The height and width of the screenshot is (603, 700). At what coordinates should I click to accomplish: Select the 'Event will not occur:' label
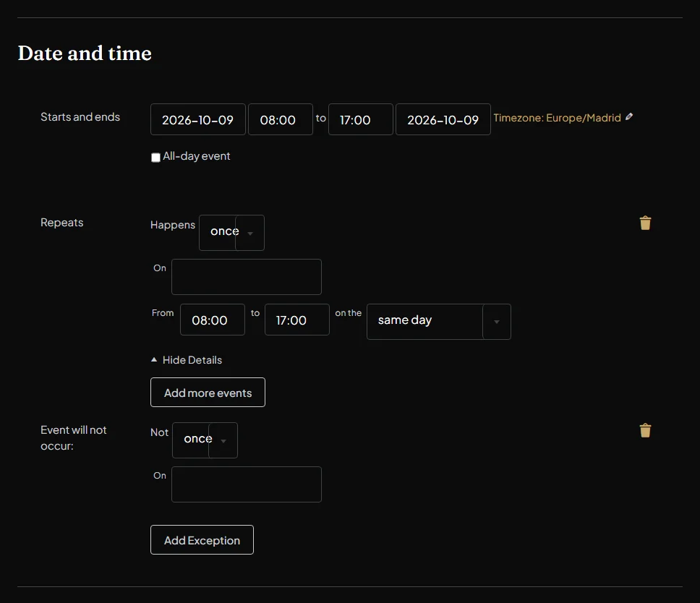click(74, 438)
